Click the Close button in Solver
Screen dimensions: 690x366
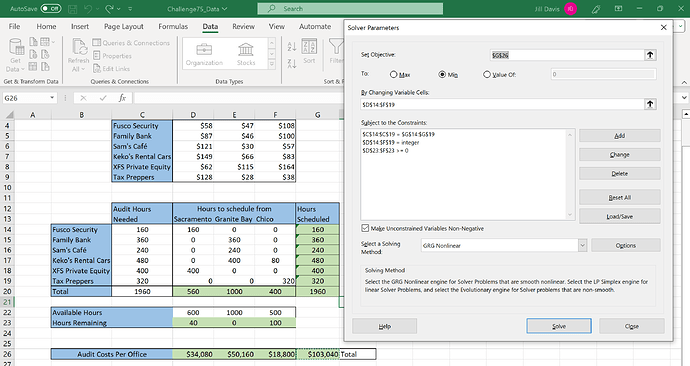point(631,326)
